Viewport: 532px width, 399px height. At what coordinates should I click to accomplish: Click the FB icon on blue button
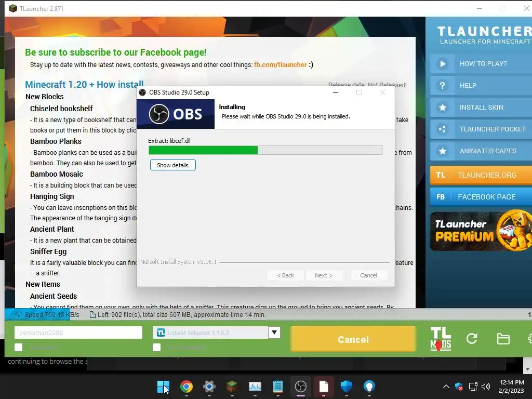441,197
